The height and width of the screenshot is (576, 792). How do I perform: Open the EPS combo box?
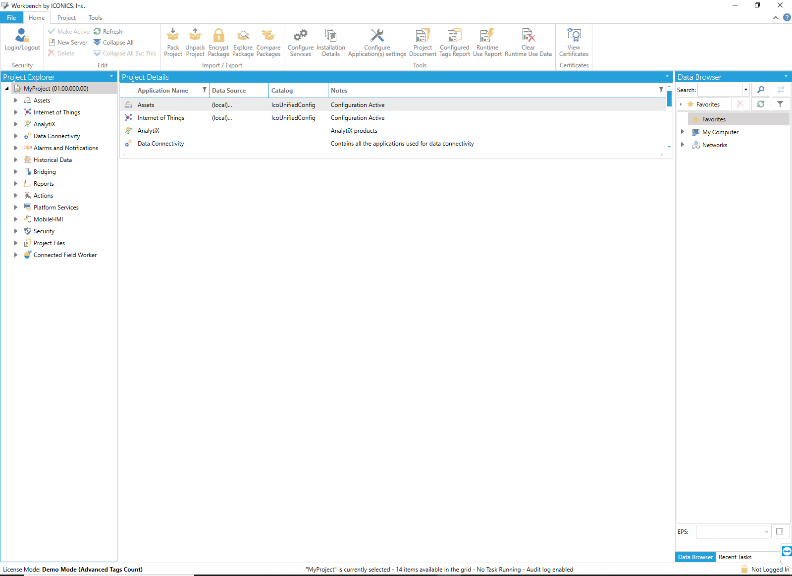pyautogui.click(x=732, y=532)
